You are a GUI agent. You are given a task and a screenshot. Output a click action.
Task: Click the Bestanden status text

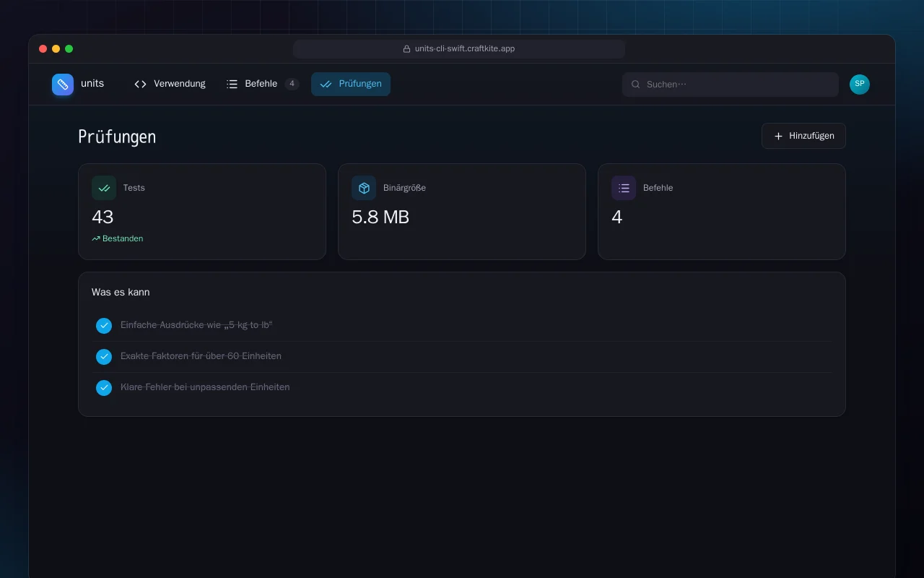coord(123,238)
